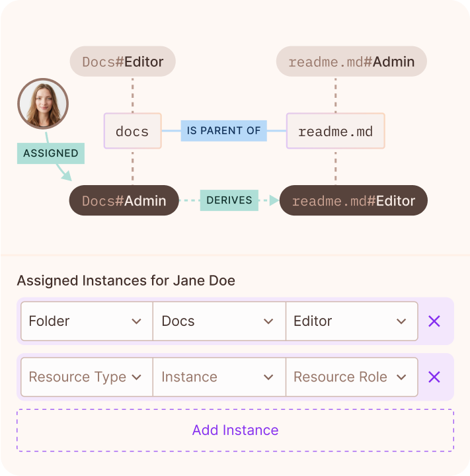Viewport: 470px width, 476px height.
Task: Open the Folder resource type dropdown
Action: 86,321
